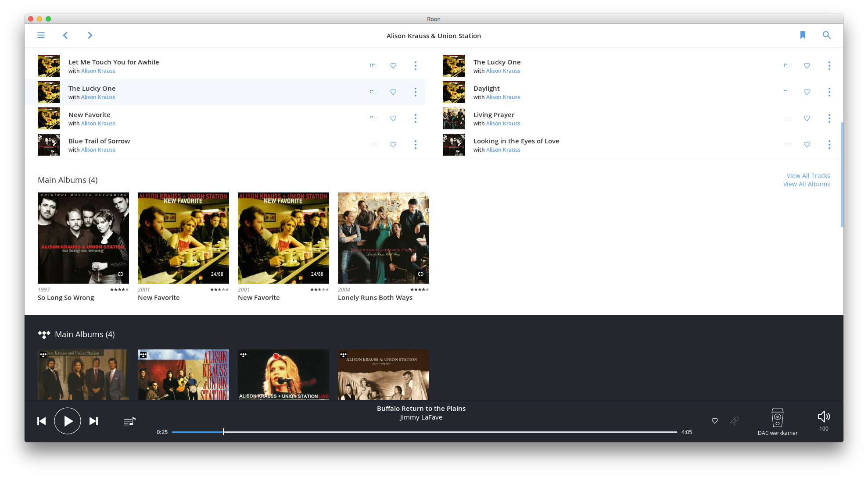Click the progress bar playhead marker
Viewport: 868px width, 477px height.
[223, 432]
